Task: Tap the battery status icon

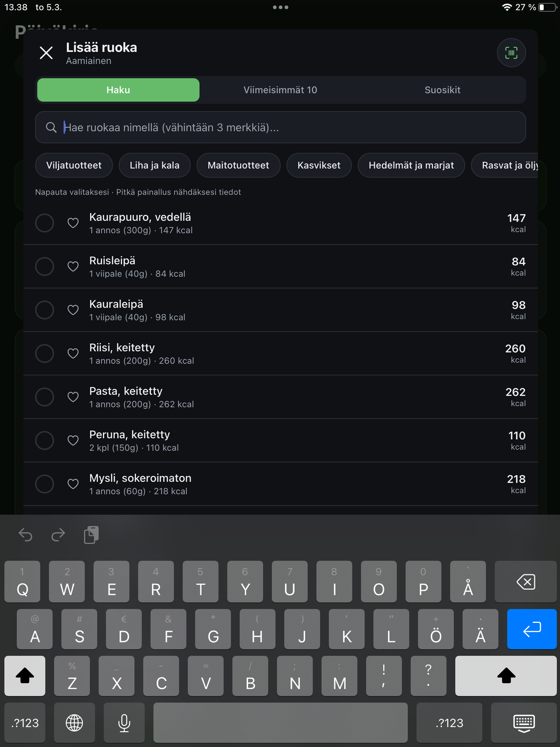Action: coord(547,7)
